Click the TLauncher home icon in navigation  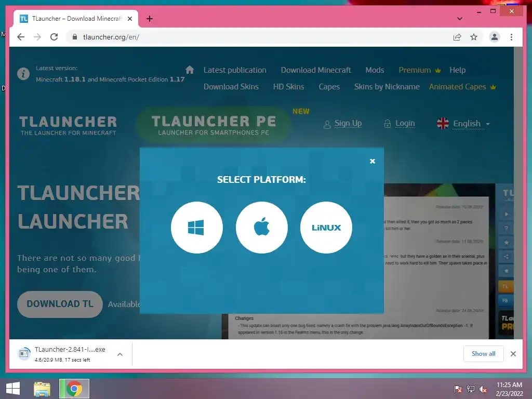click(190, 70)
